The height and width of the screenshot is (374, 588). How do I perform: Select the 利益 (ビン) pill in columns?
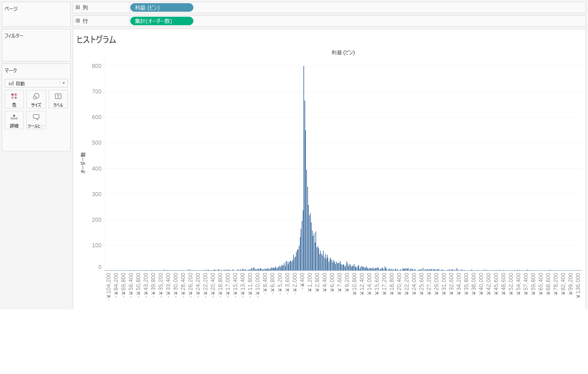pyautogui.click(x=161, y=7)
